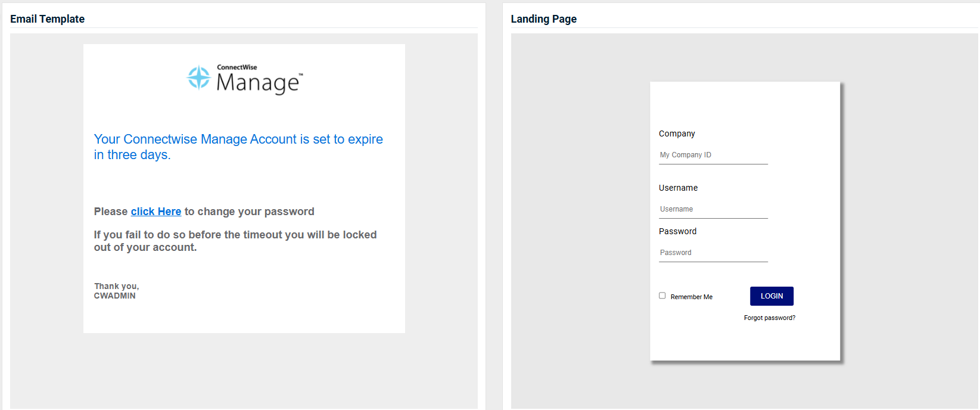Follow the click Here link in email
980x410 pixels.
click(156, 212)
